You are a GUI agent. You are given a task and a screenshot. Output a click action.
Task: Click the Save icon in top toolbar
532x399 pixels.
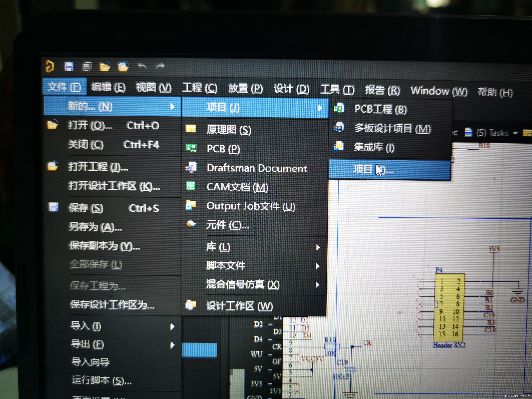click(69, 66)
